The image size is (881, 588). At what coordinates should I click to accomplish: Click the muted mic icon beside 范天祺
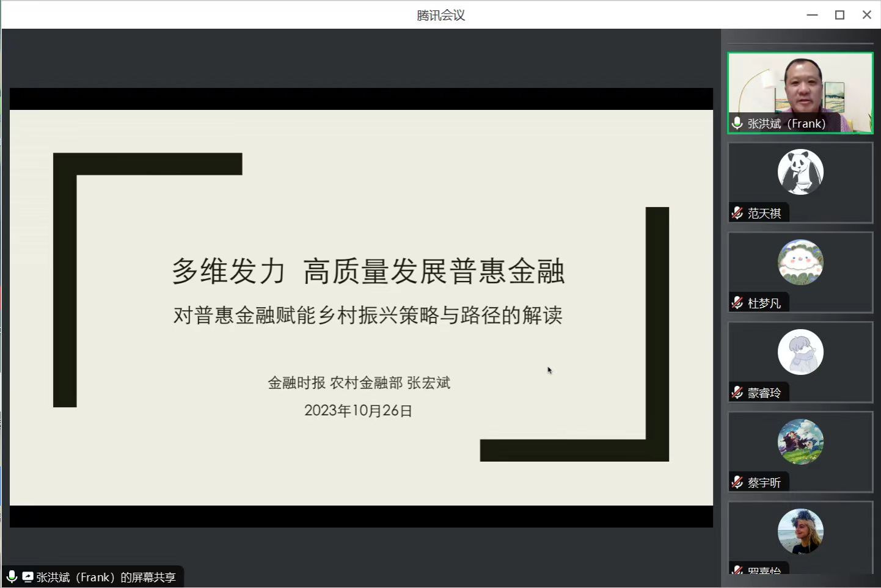pos(737,213)
